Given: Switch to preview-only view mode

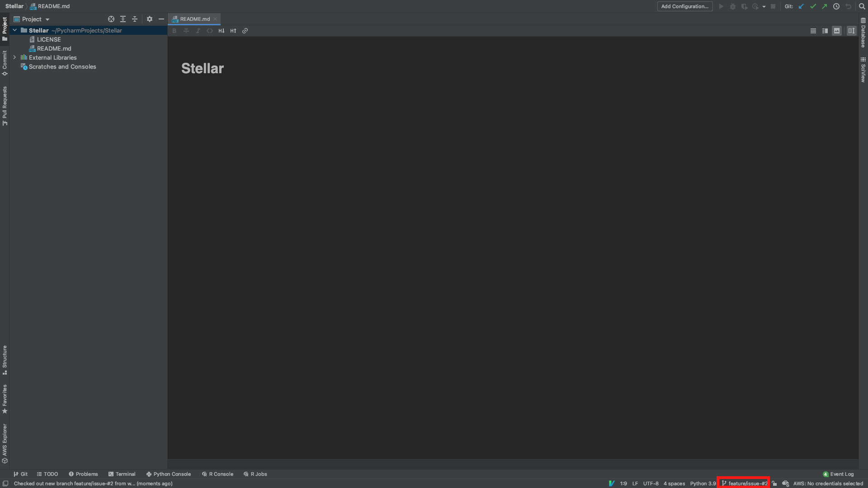Looking at the screenshot, I should (x=837, y=31).
